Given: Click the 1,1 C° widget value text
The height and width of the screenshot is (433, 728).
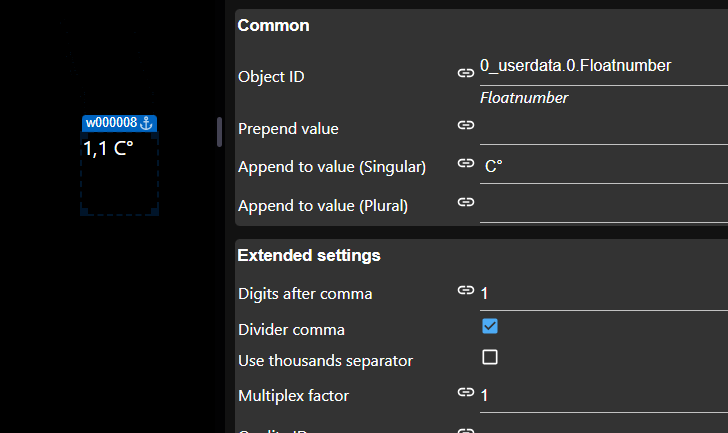Looking at the screenshot, I should click(108, 148).
